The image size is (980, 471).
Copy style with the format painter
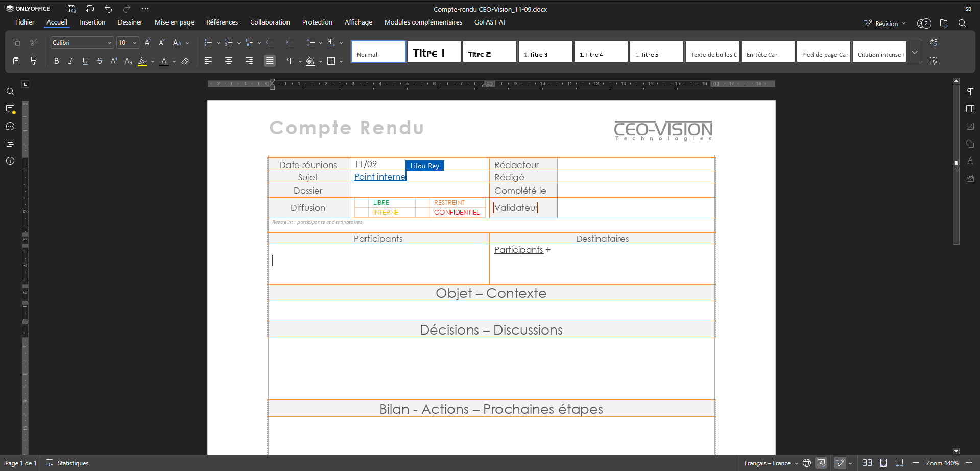pos(34,61)
